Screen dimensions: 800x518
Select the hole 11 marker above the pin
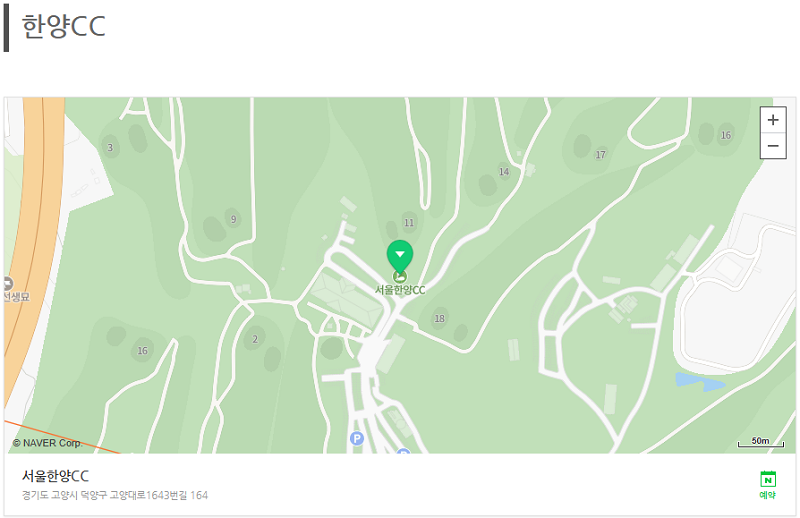(x=409, y=223)
